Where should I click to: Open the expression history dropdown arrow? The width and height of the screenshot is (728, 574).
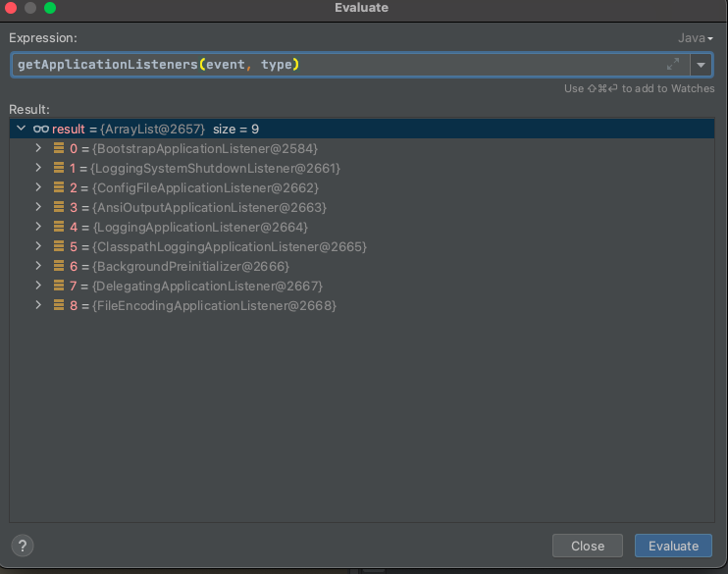(x=702, y=65)
